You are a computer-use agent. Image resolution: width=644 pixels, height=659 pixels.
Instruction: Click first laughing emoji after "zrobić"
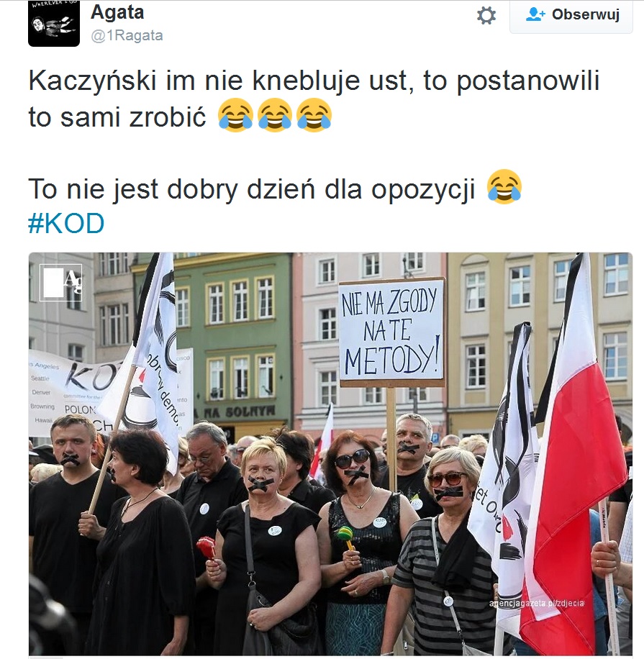[235, 115]
